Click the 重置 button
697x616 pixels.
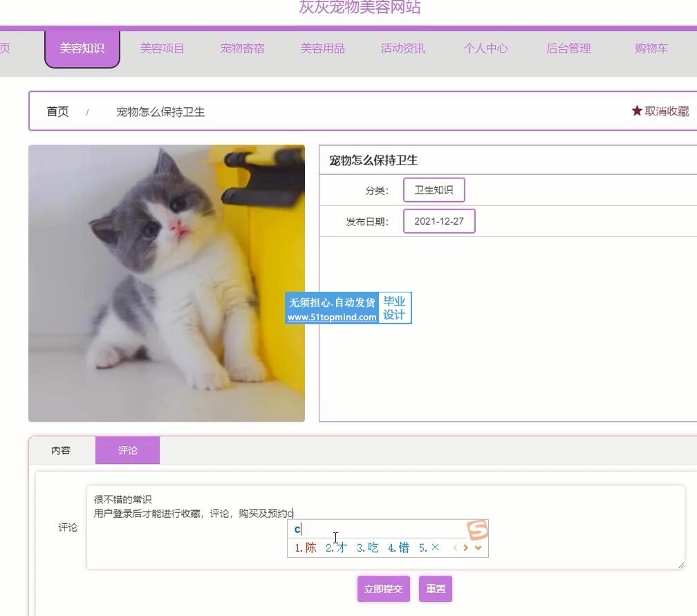(x=436, y=589)
